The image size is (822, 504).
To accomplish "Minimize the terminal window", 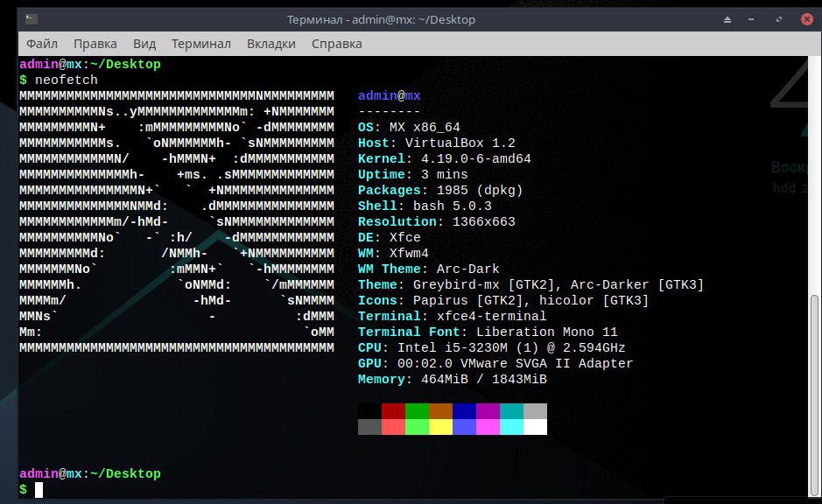I will point(751,19).
